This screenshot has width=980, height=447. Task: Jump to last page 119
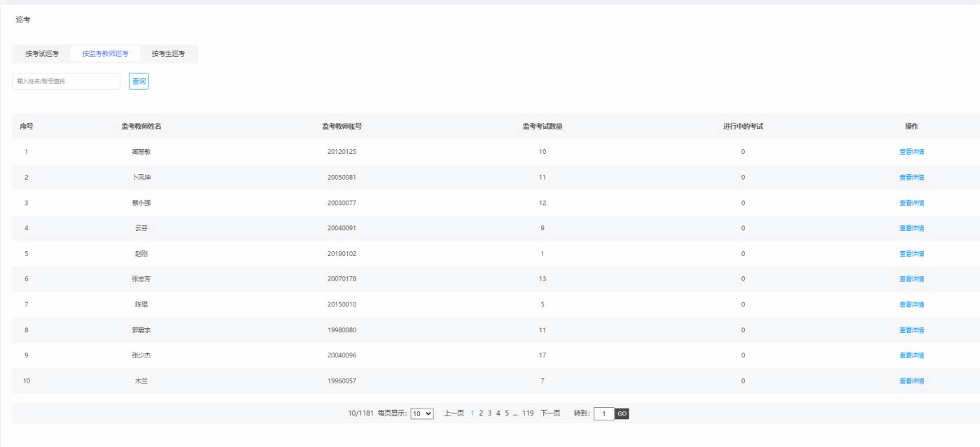[528, 413]
